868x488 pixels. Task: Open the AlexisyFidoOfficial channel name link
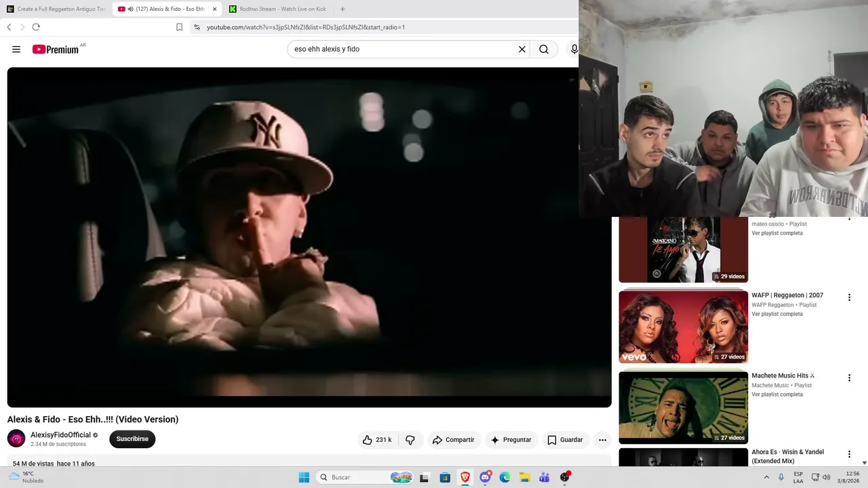tap(60, 435)
